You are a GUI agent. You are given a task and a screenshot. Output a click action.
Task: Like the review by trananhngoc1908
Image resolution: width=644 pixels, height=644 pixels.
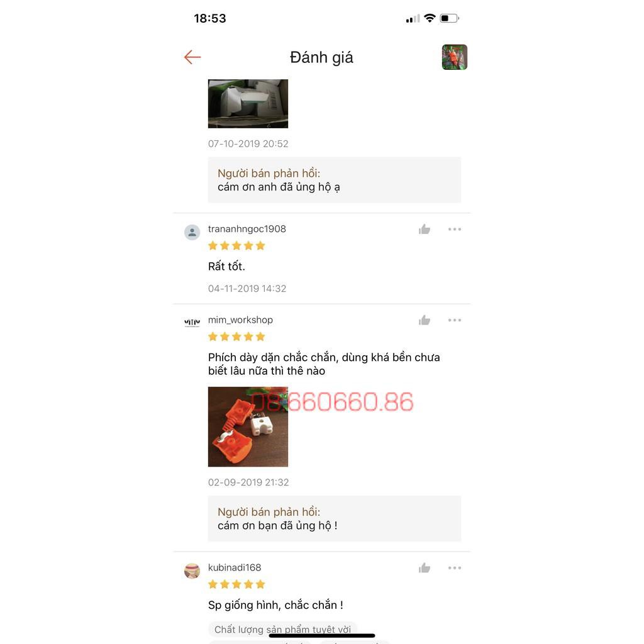425,229
